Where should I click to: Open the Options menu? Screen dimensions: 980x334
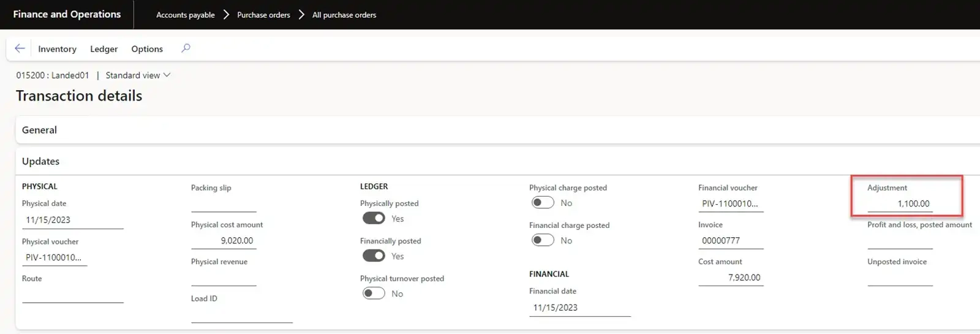pyautogui.click(x=147, y=49)
